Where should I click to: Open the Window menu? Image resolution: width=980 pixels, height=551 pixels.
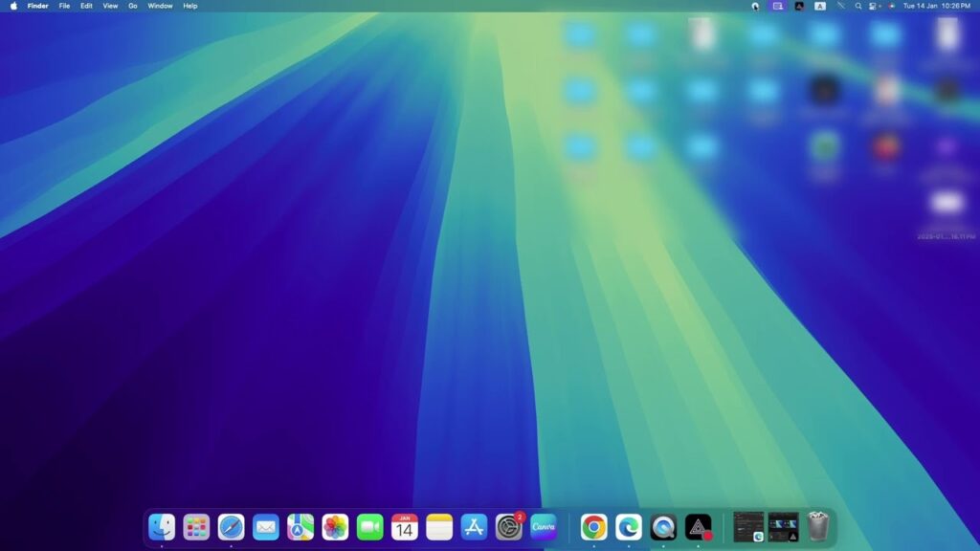160,6
